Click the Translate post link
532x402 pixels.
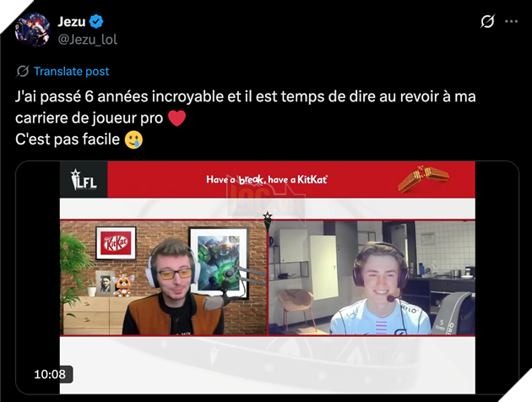71,71
